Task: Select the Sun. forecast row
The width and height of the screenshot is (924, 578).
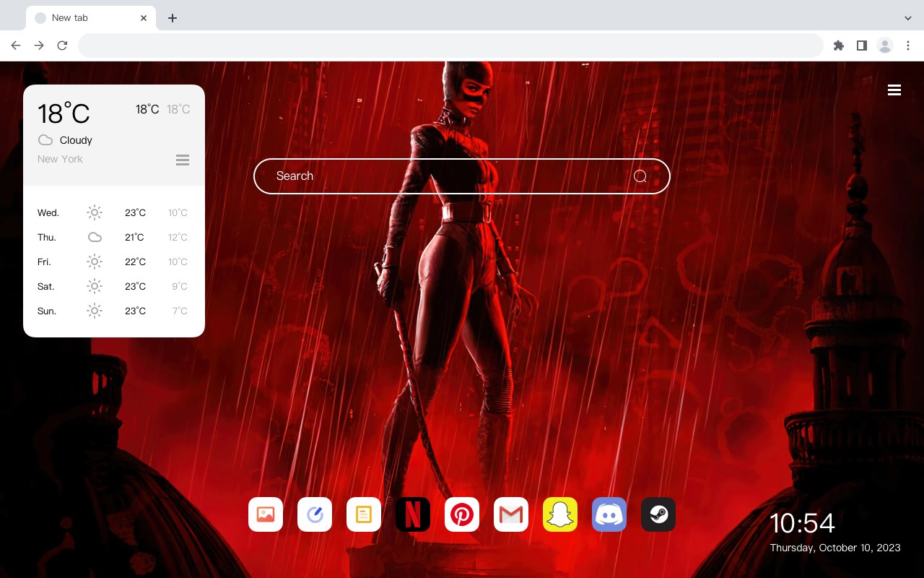Action: 114,311
